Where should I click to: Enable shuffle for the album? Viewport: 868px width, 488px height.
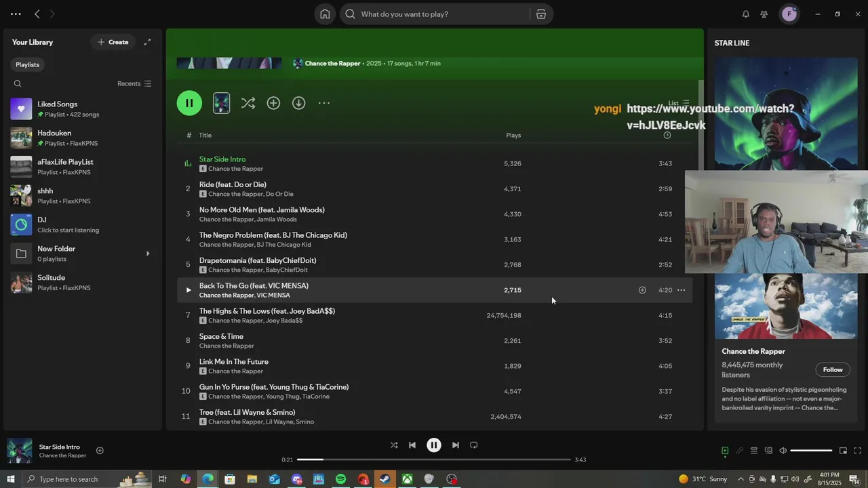(248, 103)
